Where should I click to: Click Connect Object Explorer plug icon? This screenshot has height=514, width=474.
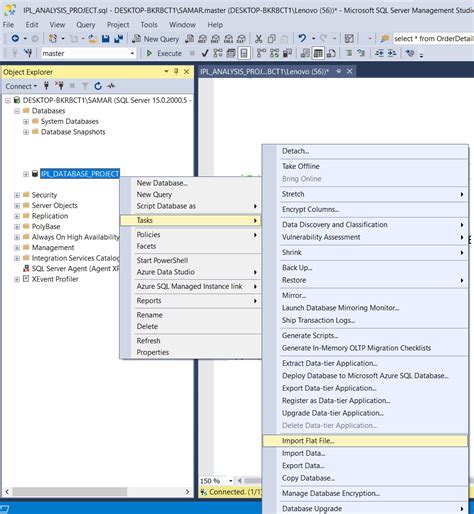(46, 86)
